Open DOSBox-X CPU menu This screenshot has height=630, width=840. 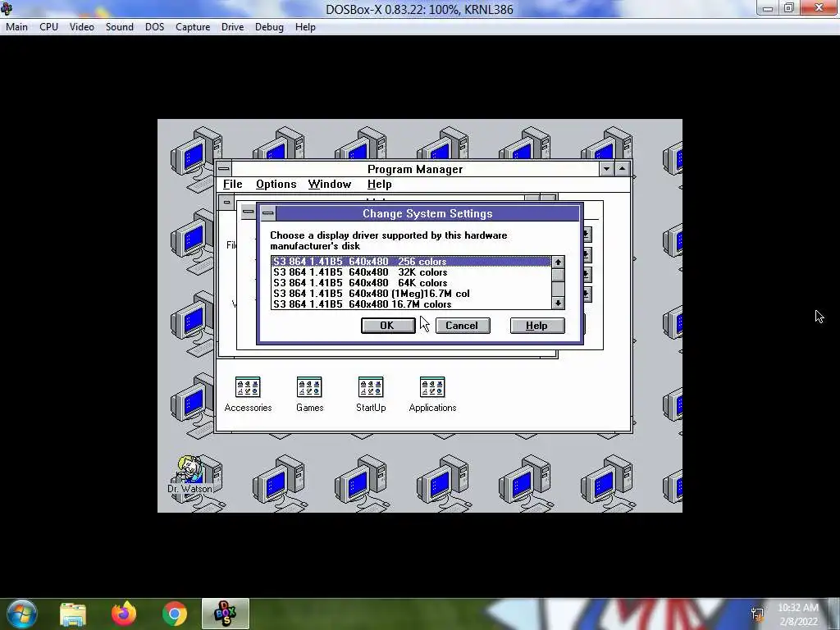coord(48,27)
